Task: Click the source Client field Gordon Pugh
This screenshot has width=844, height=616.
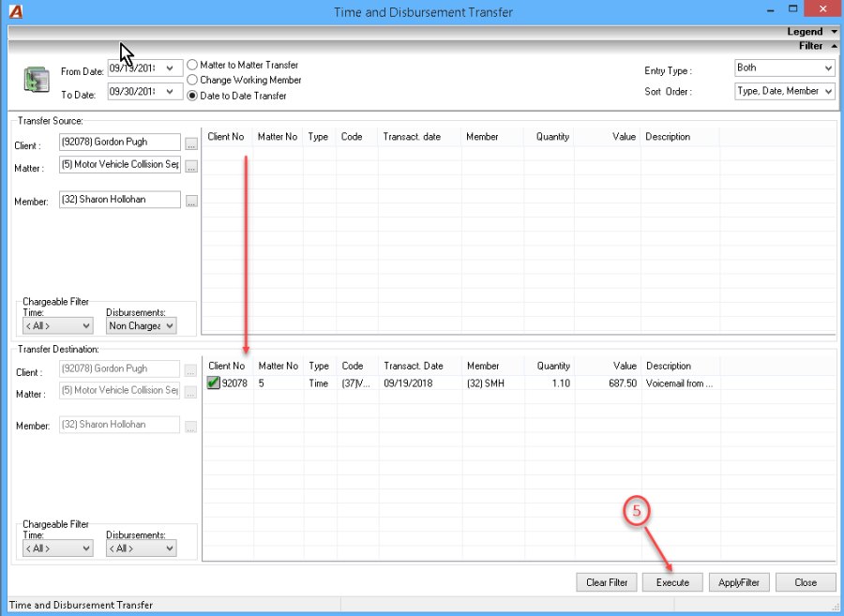Action: 119,142
